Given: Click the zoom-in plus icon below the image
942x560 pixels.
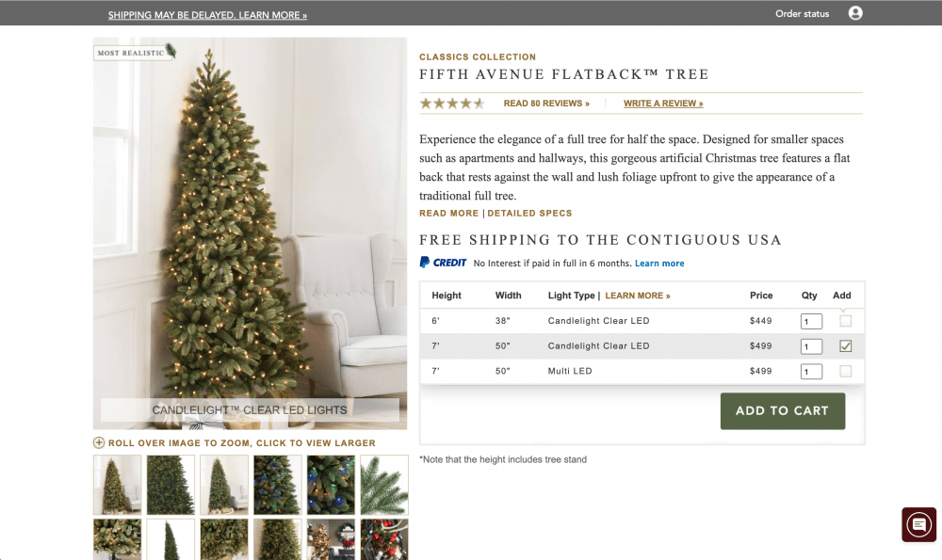Looking at the screenshot, I should [x=98, y=442].
